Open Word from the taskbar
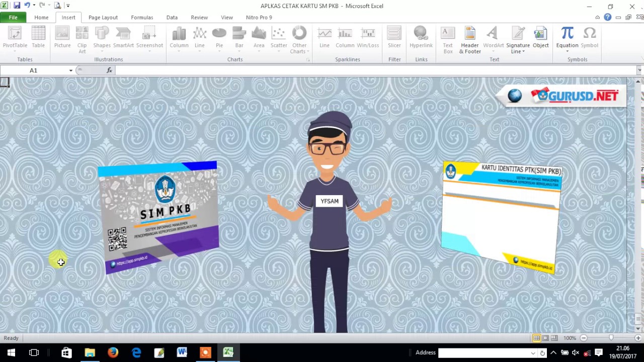The width and height of the screenshot is (644, 362). pos(182,353)
